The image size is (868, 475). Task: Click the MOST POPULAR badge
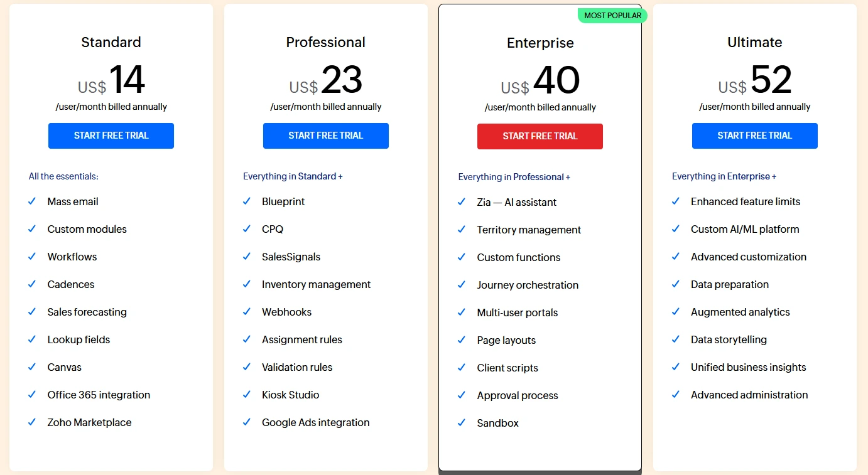[612, 16]
